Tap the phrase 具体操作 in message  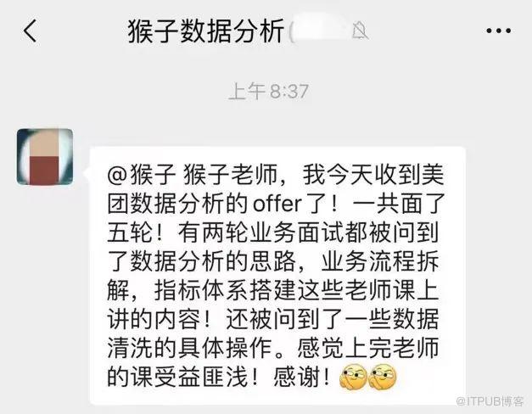pyautogui.click(x=226, y=348)
